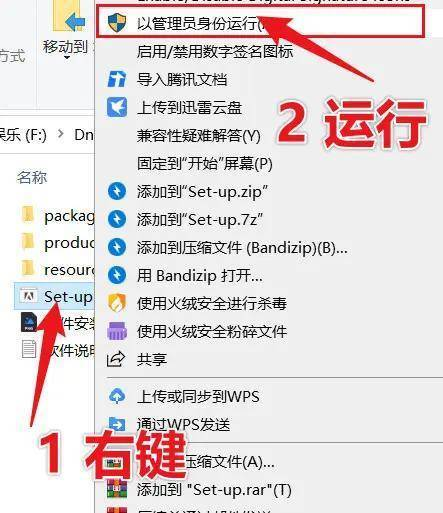Click the Huorong antivirus scan icon
The width and height of the screenshot is (443, 513).
click(x=117, y=303)
